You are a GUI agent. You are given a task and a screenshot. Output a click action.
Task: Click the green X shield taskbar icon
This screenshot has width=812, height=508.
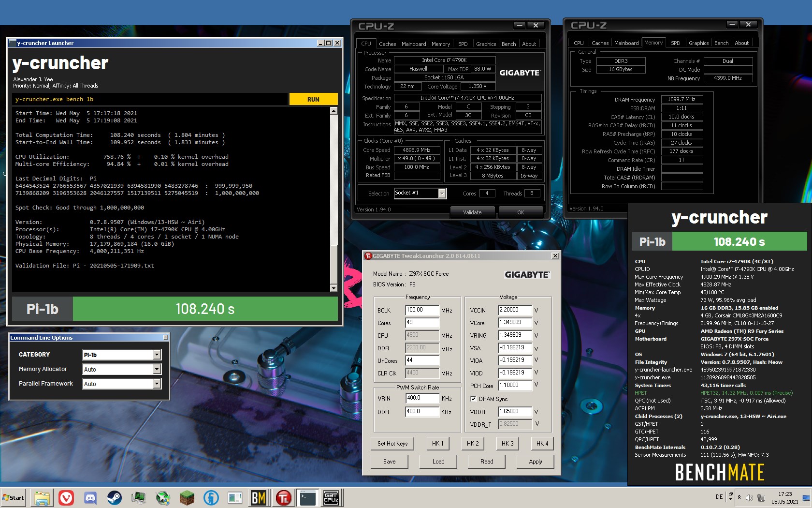tap(163, 498)
